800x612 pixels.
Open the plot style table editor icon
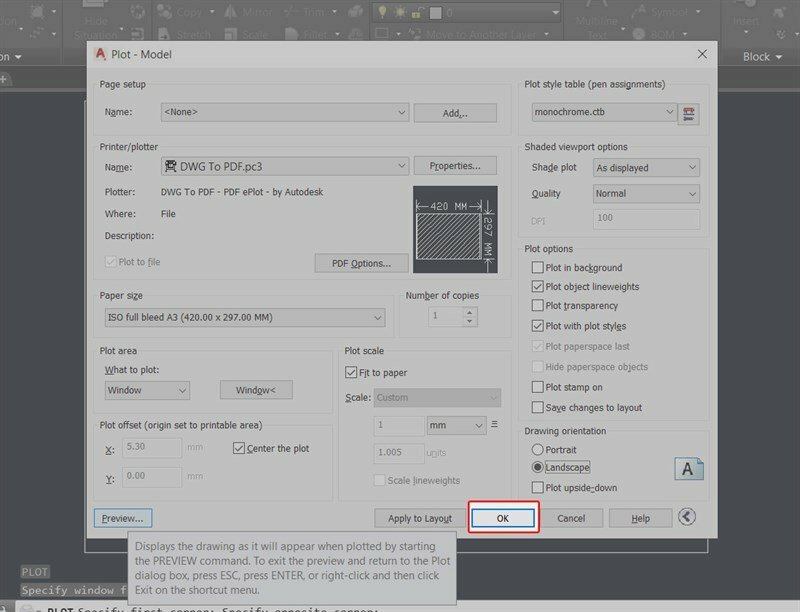tap(687, 113)
